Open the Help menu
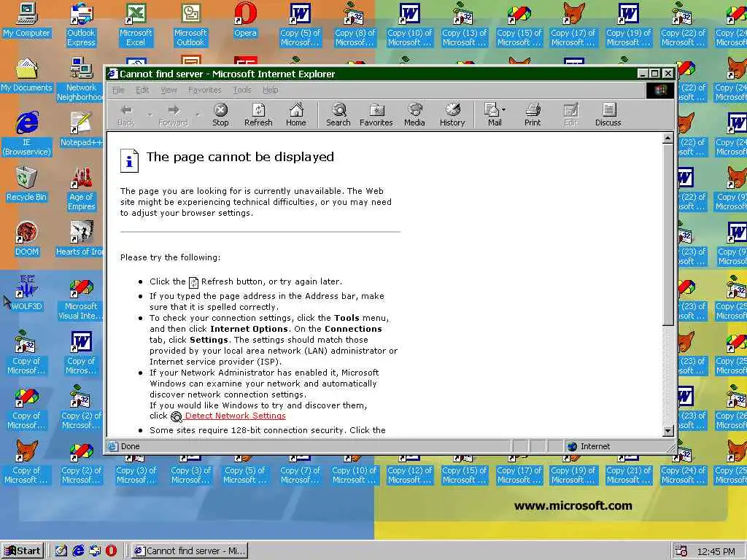 coord(270,90)
